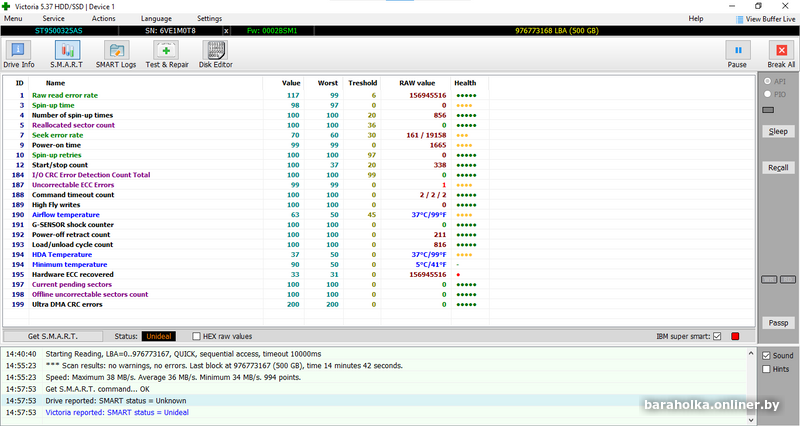Click the Worst column header
The width and height of the screenshot is (800, 426).
pos(328,83)
